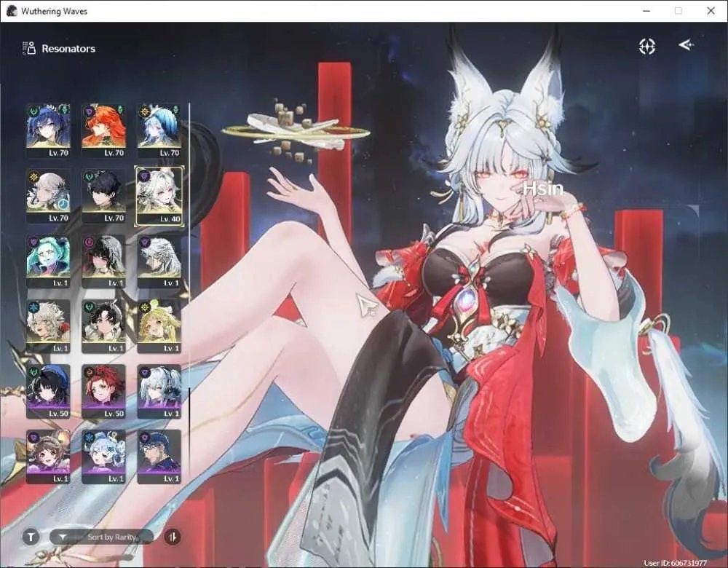This screenshot has width=728, height=568.
Task: Select the Lv. 1 male resonator wearing glasses
Action: pyautogui.click(x=159, y=457)
